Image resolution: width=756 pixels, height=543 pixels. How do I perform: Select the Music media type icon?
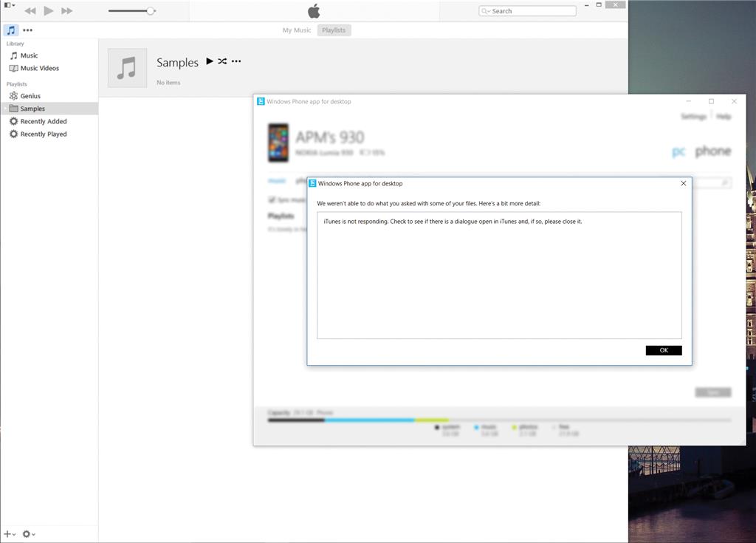click(x=10, y=30)
